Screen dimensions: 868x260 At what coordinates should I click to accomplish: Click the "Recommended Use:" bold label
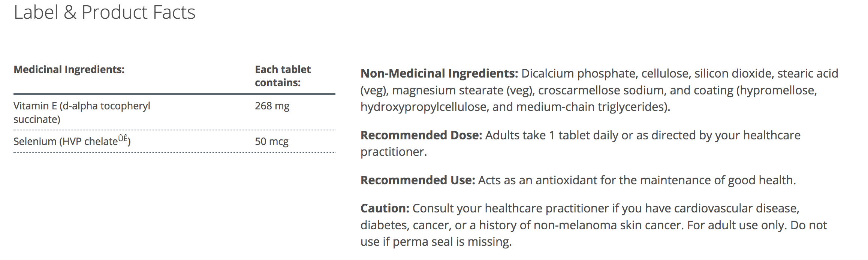[x=418, y=180]
